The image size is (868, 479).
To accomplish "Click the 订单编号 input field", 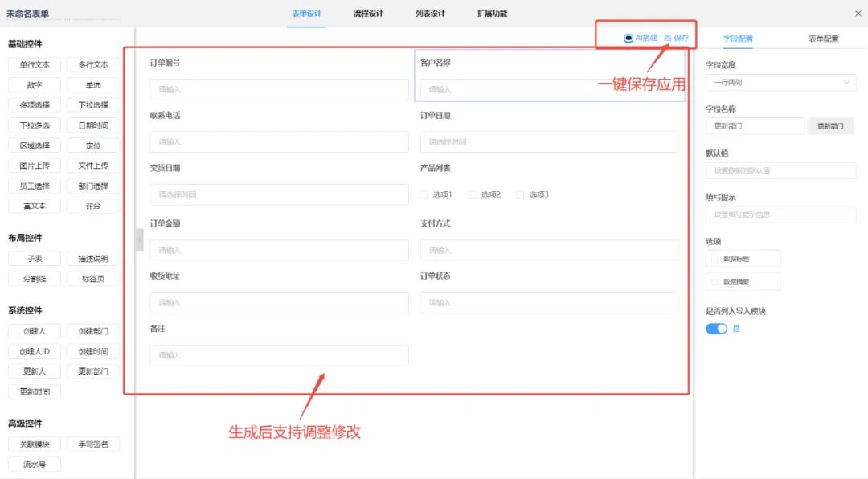I will click(x=279, y=89).
